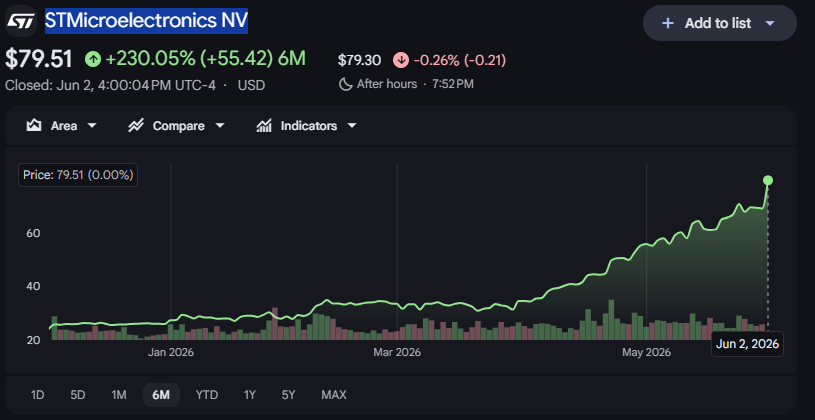Viewport: 815px width, 420px height.
Task: Click the Compare lines icon
Action: [136, 126]
